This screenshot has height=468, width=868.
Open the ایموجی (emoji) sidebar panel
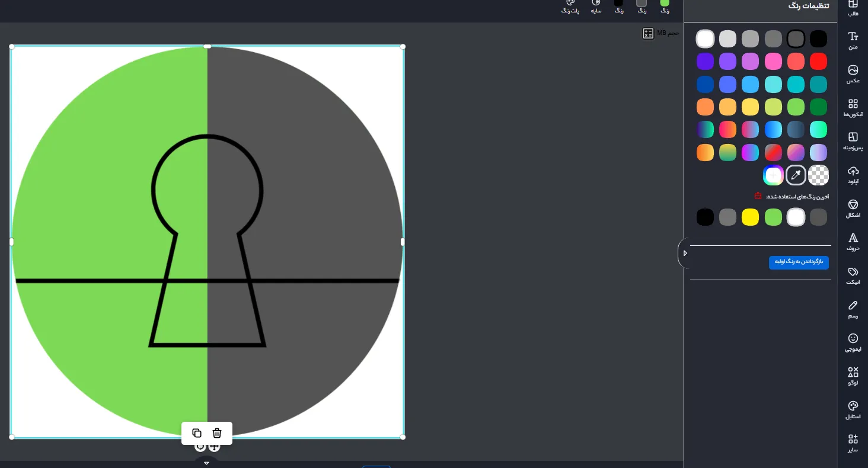pyautogui.click(x=853, y=342)
